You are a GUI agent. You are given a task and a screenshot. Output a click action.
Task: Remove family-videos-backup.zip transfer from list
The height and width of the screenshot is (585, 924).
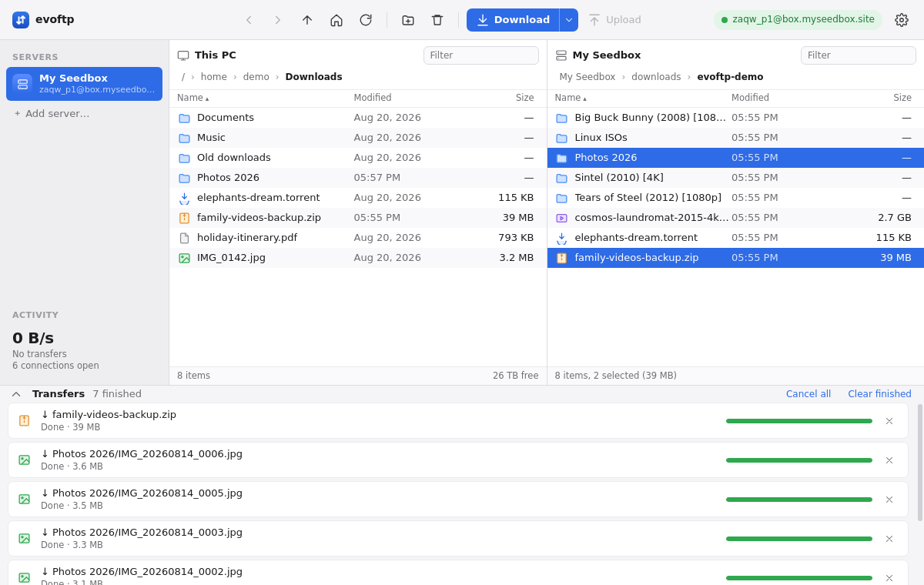pyautogui.click(x=889, y=421)
